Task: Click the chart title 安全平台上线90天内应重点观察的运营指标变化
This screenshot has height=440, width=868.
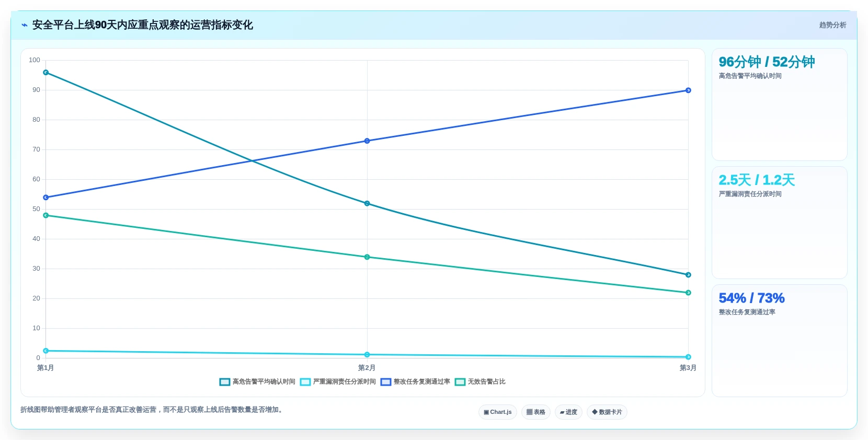Action: (x=143, y=25)
